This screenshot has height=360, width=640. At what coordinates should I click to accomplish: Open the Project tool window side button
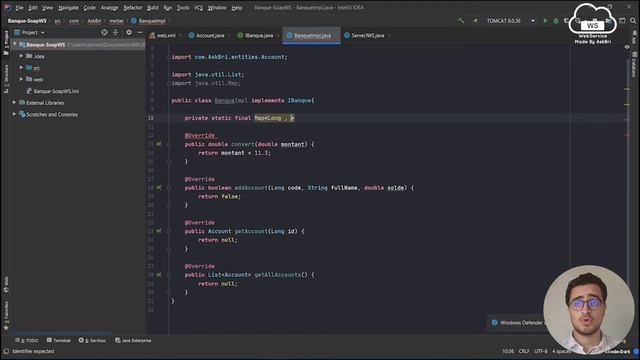pos(6,42)
